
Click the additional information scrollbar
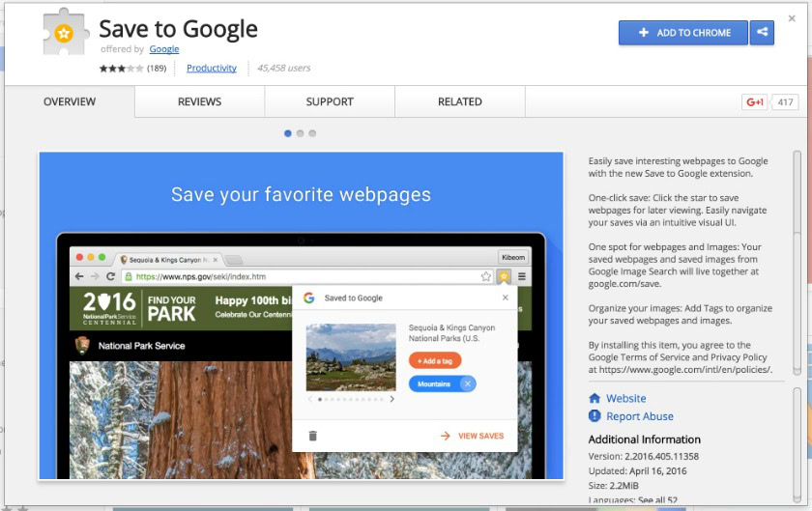797,445
